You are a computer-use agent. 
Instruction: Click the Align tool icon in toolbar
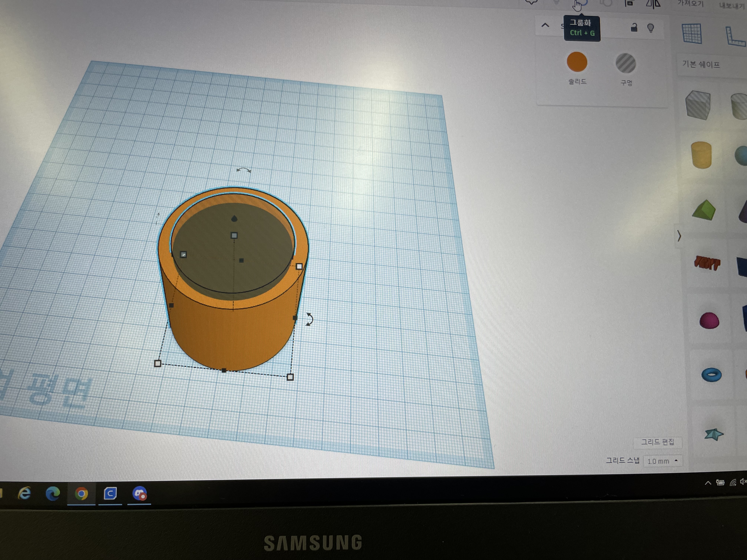(628, 3)
